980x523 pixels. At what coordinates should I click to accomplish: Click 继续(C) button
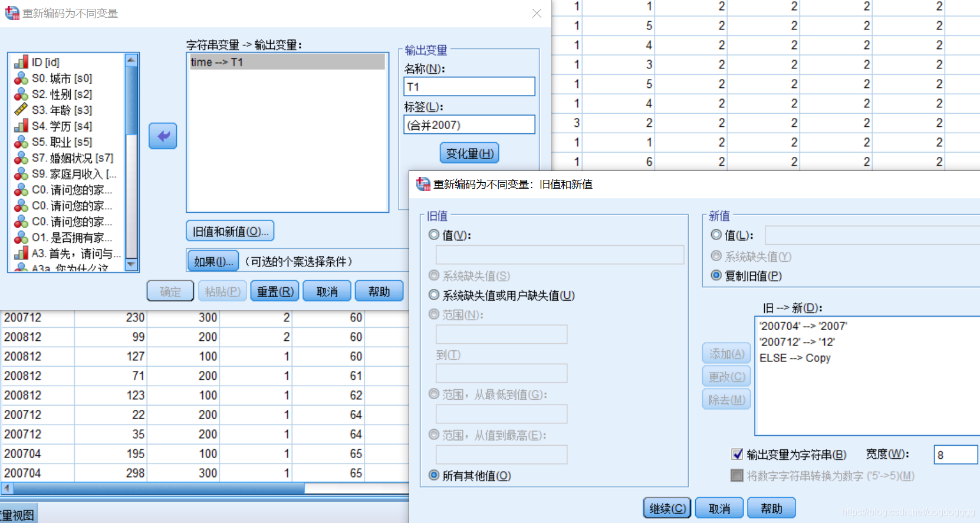[667, 508]
